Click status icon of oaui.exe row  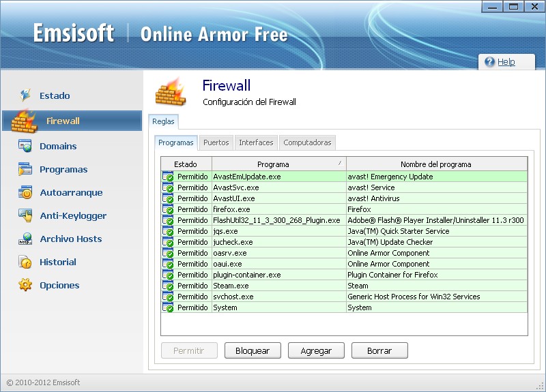click(x=168, y=264)
